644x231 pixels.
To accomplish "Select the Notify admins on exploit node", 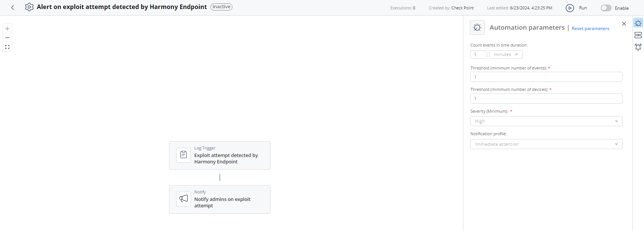I will [220, 199].
